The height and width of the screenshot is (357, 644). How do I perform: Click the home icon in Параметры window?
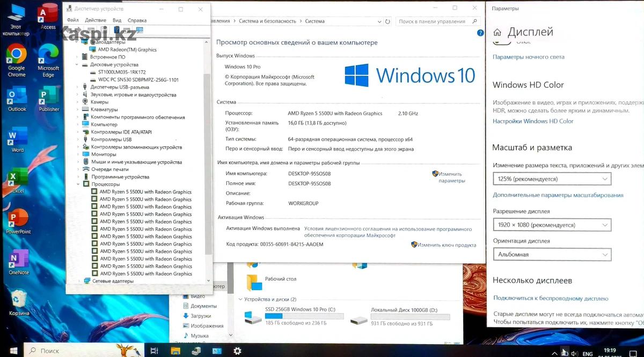(x=497, y=32)
